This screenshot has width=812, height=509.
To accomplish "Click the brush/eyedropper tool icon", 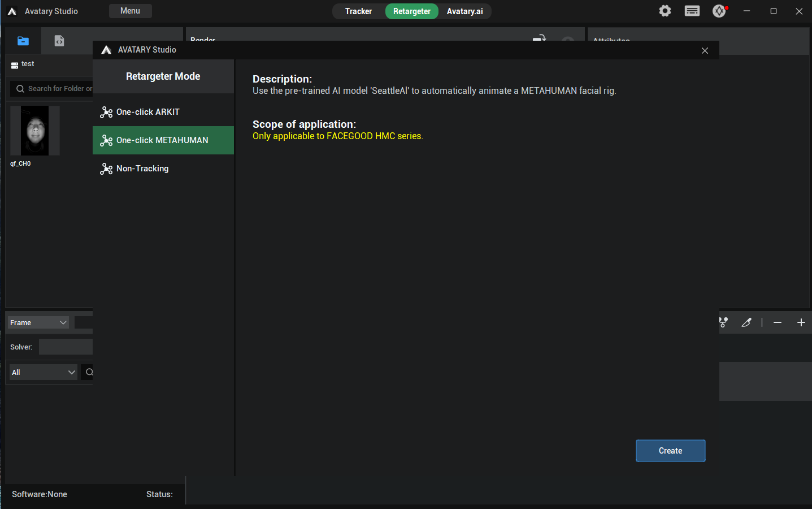I will 746,322.
